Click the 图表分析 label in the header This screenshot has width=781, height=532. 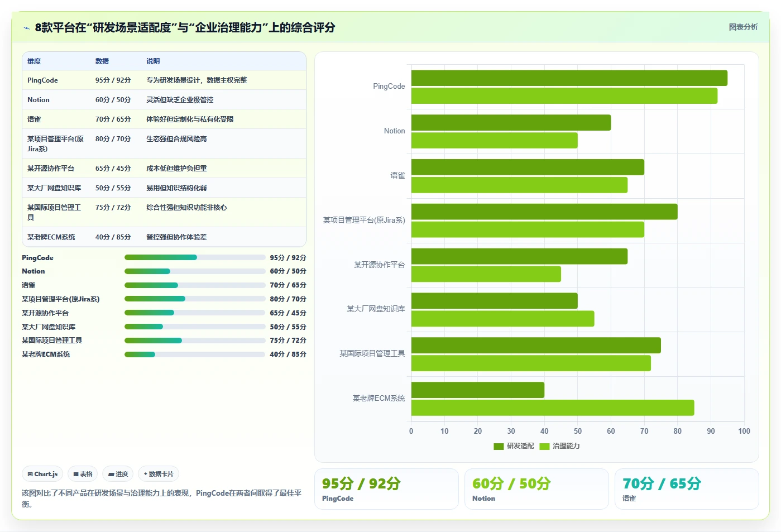(743, 27)
